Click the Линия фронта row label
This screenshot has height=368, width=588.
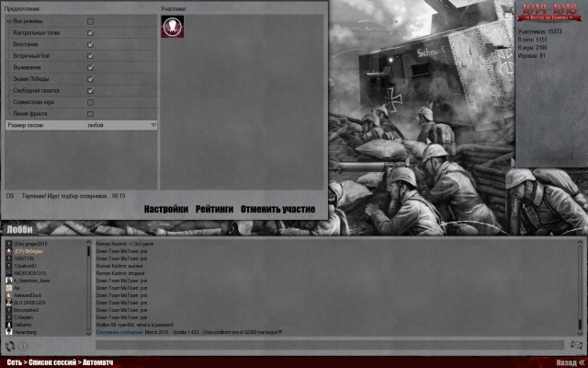[30, 114]
